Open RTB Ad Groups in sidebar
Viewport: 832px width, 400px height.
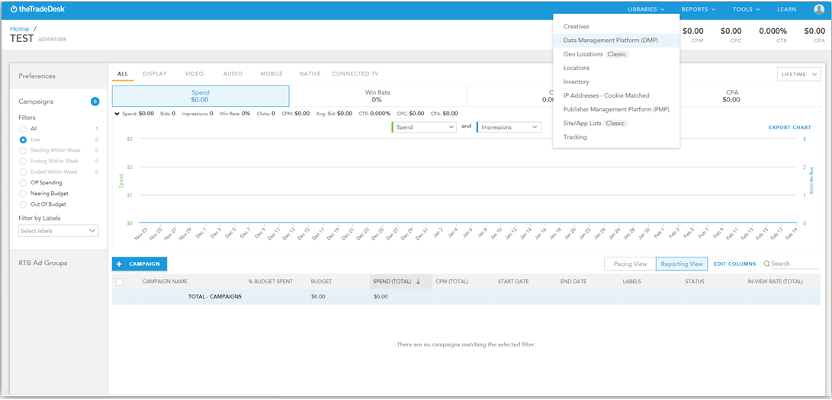pos(43,263)
